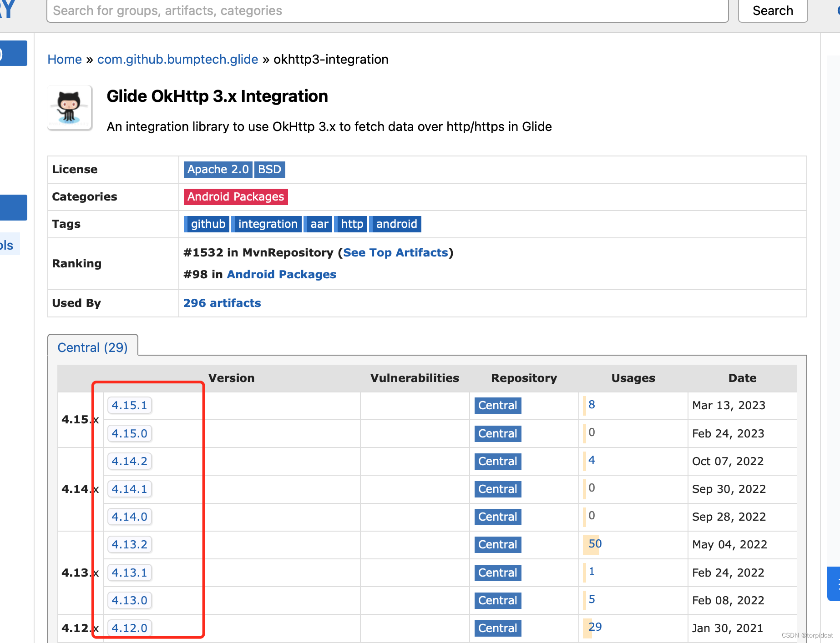Image resolution: width=840 pixels, height=643 pixels.
Task: Click the aar tag
Action: click(318, 224)
